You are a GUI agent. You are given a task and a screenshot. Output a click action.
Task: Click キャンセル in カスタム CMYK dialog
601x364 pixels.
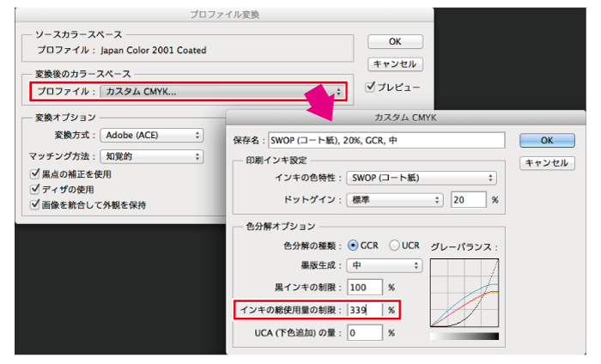547,163
